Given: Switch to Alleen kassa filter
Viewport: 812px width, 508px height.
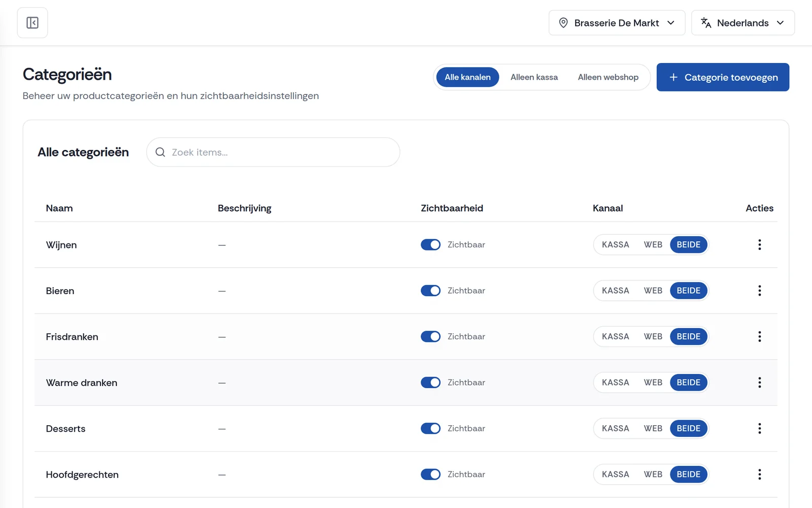Looking at the screenshot, I should pos(534,77).
